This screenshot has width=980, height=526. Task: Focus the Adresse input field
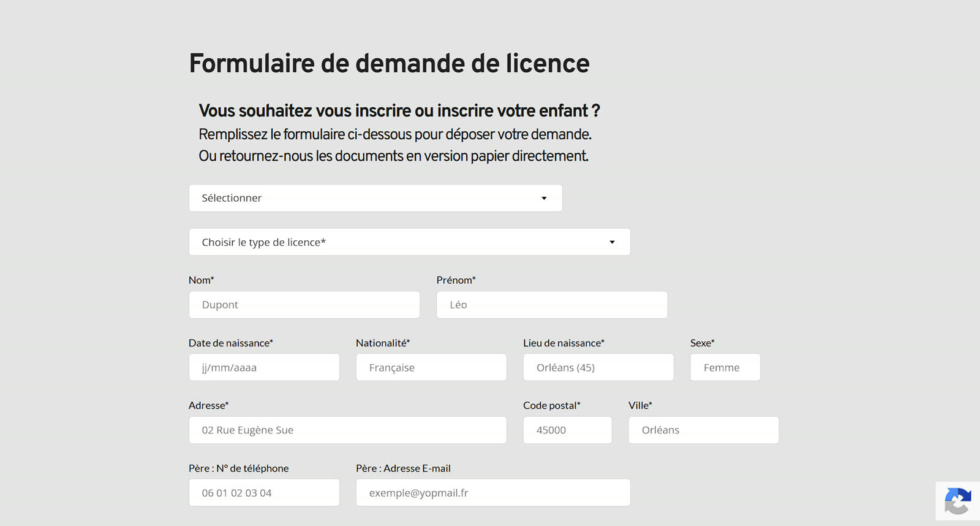tap(348, 430)
